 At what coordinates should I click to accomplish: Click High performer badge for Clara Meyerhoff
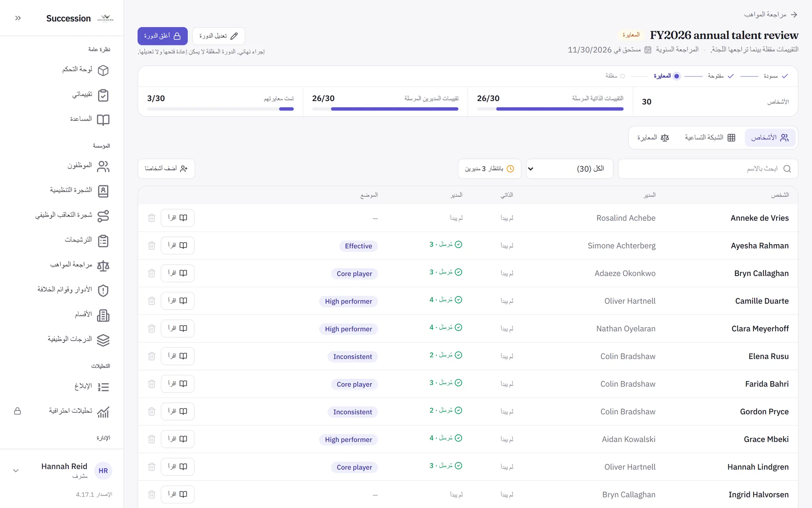(348, 329)
